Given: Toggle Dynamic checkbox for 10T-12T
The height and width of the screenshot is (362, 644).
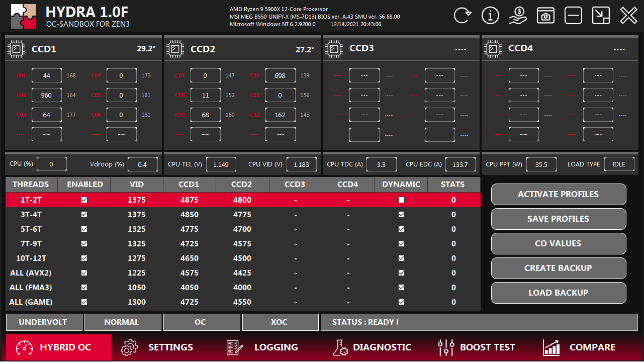Looking at the screenshot, I should click(401, 258).
